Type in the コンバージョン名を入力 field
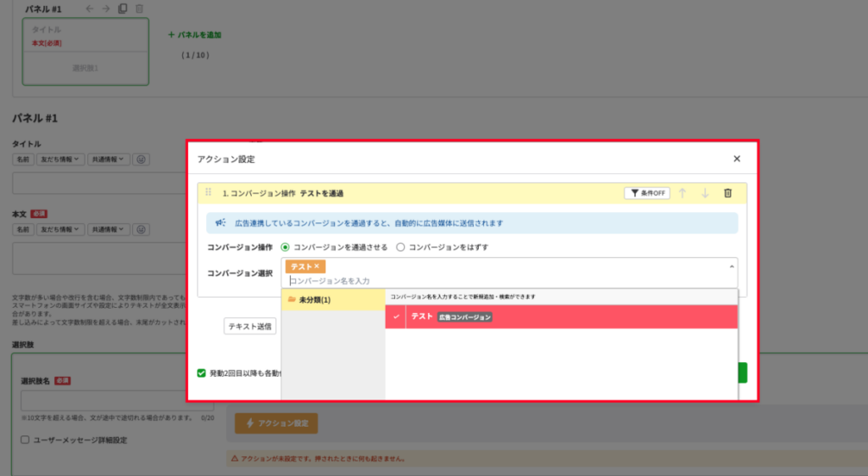Image resolution: width=868 pixels, height=476 pixels. [509, 281]
